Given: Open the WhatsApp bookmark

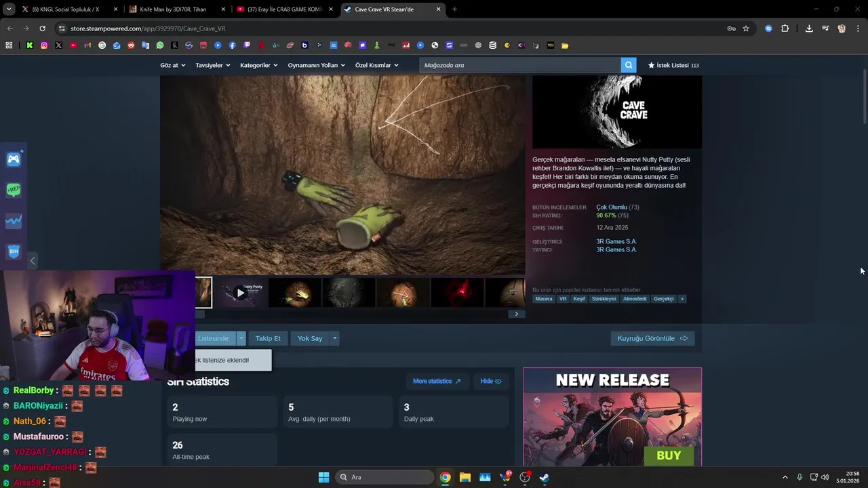Looking at the screenshot, I should 160,45.
